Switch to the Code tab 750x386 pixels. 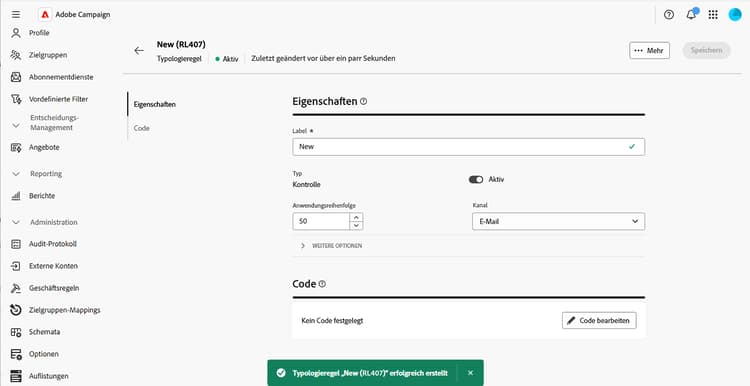(x=142, y=128)
